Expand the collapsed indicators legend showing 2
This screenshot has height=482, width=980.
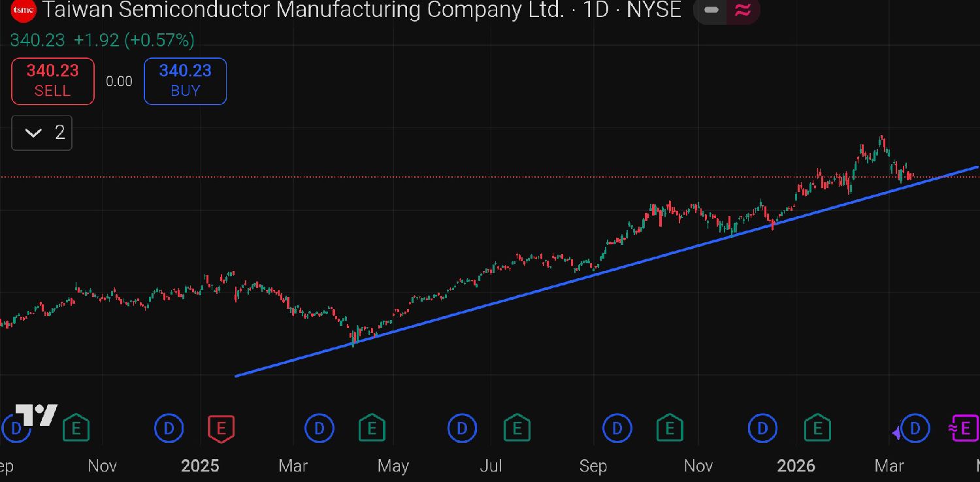pyautogui.click(x=42, y=133)
